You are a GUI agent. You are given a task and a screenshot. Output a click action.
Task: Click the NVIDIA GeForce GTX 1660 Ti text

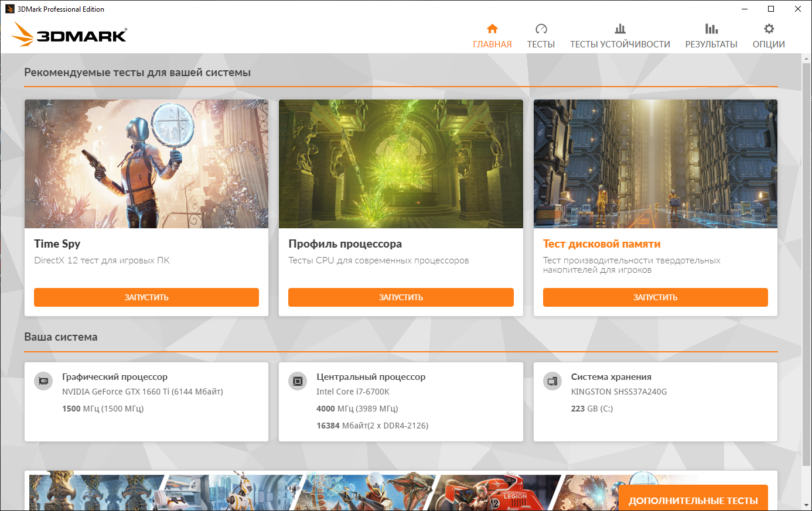pos(142,392)
